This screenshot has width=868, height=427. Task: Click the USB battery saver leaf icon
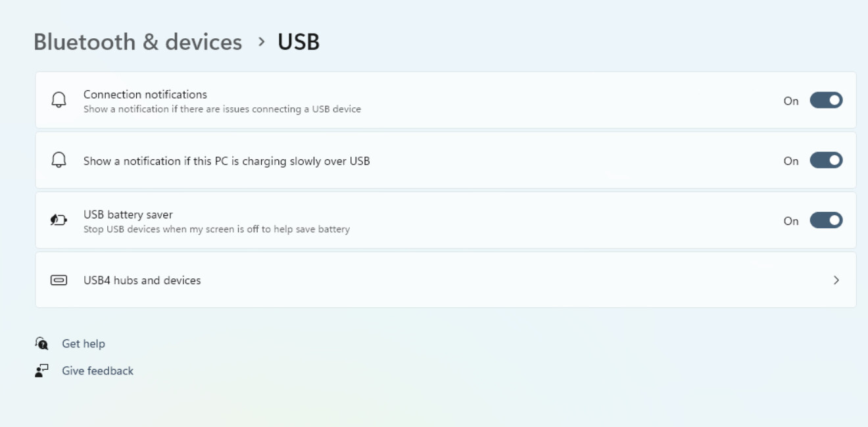pyautogui.click(x=59, y=221)
